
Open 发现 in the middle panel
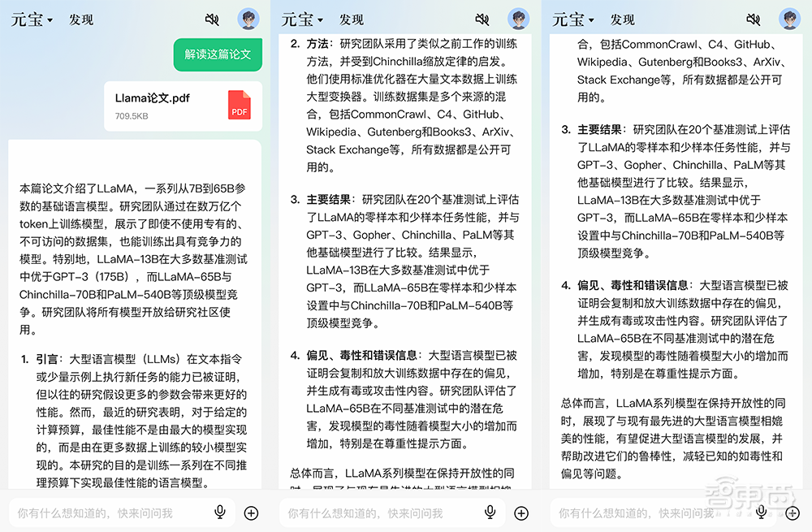(351, 19)
